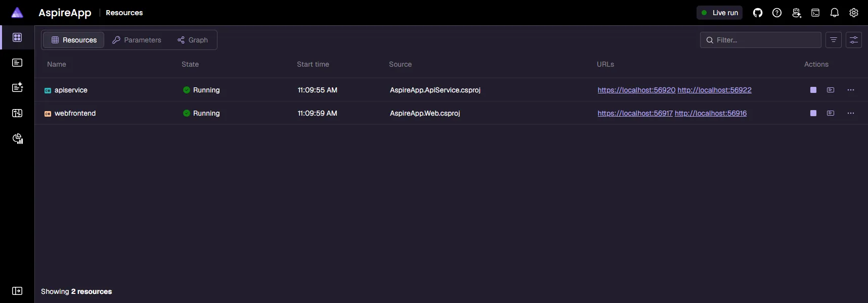The width and height of the screenshot is (868, 303).
Task: Open the settings gear
Action: tap(854, 13)
